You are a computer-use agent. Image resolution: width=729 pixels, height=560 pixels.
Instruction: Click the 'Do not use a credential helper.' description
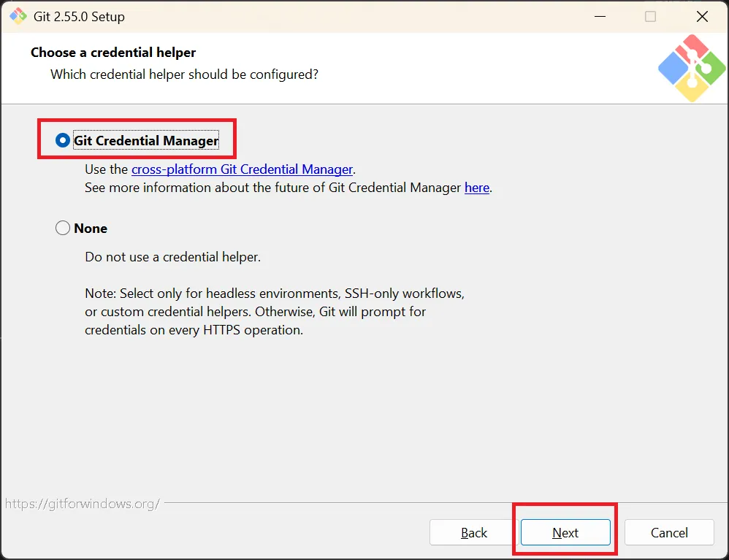tap(173, 257)
